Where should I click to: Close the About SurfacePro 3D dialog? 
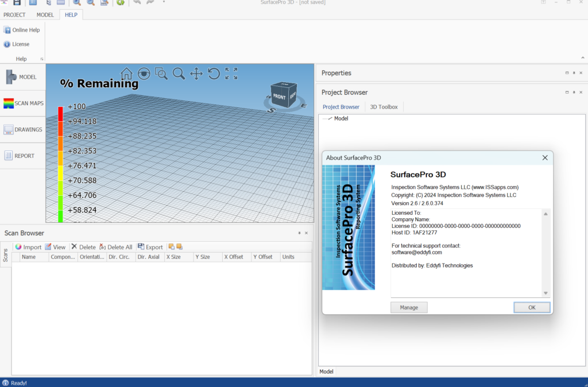coord(545,158)
